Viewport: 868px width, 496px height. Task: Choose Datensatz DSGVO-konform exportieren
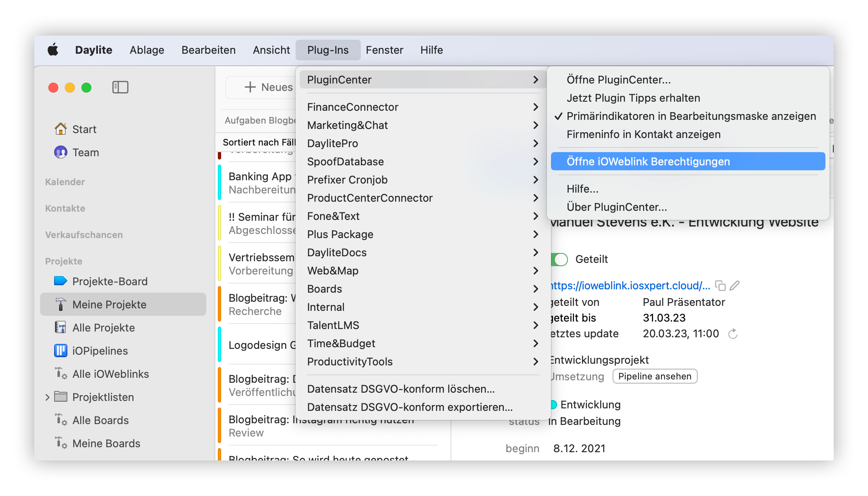tap(423, 407)
